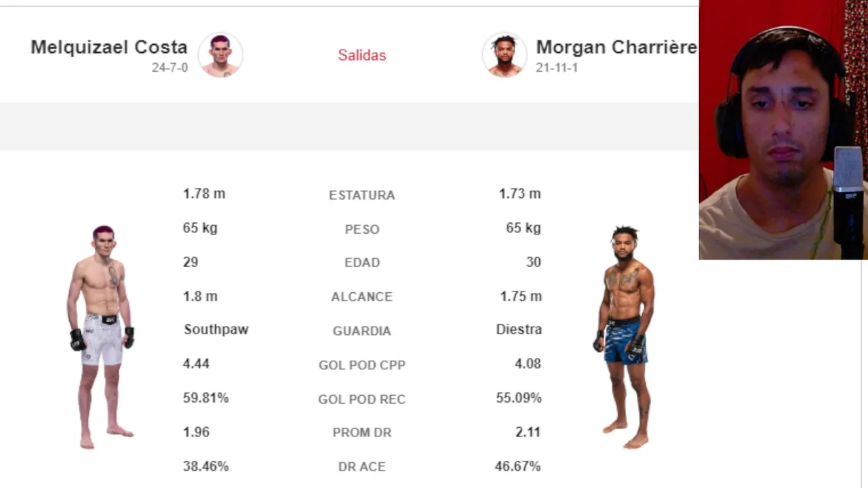The height and width of the screenshot is (488, 868).
Task: Click the Morgan Charrière name heading
Action: pos(616,47)
